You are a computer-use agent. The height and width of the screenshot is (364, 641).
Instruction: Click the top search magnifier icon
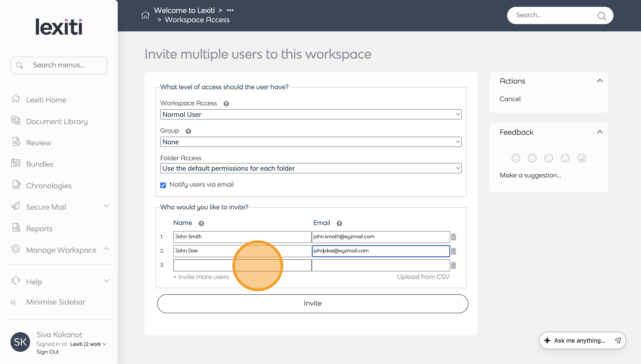tap(602, 16)
